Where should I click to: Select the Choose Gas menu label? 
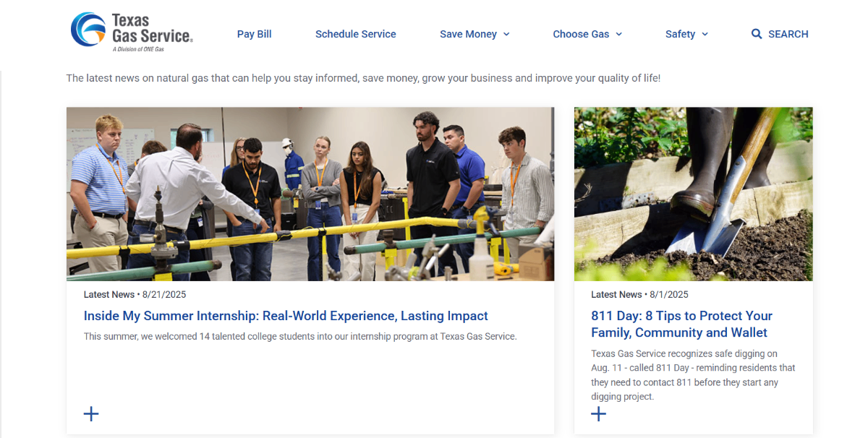click(581, 34)
